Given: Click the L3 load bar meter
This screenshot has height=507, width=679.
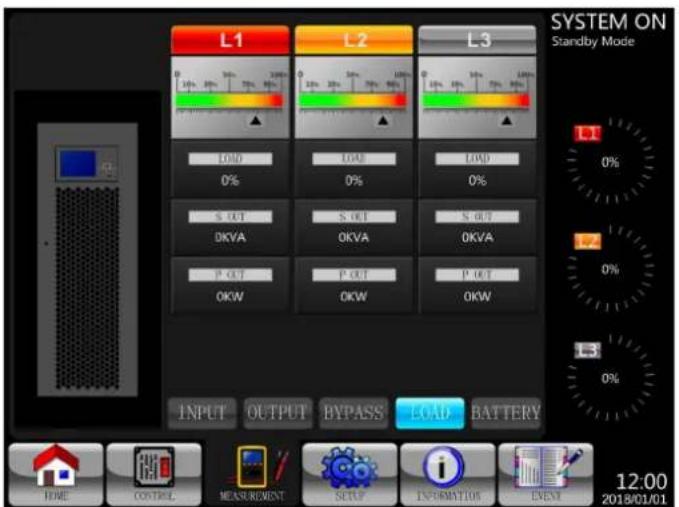Looking at the screenshot, I should point(476,101).
